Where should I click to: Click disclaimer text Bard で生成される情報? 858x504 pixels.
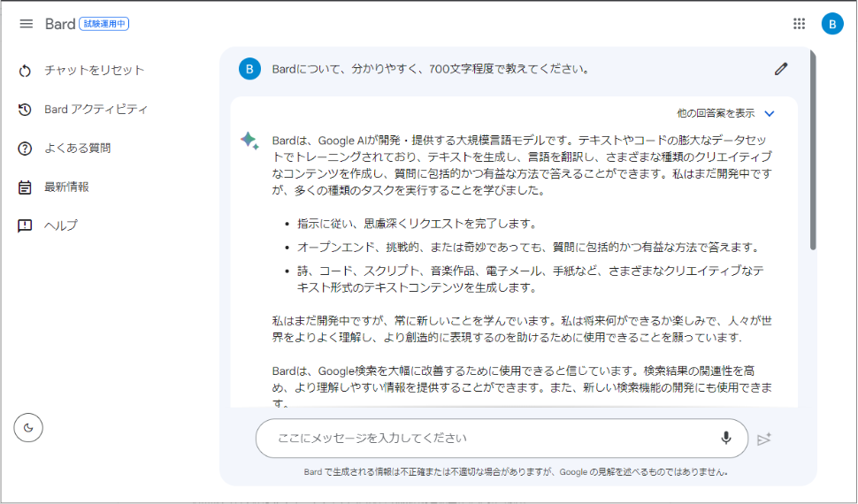pos(516,471)
